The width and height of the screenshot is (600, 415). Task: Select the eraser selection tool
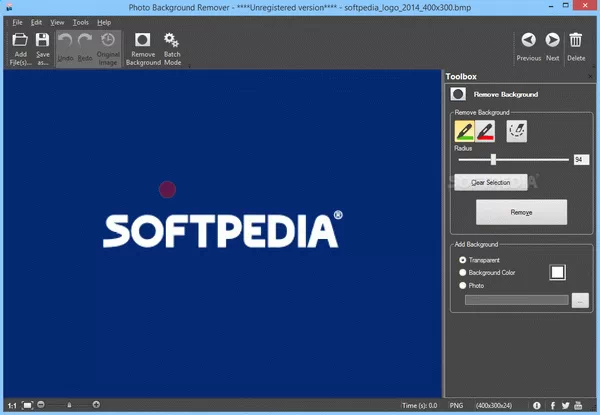(516, 130)
